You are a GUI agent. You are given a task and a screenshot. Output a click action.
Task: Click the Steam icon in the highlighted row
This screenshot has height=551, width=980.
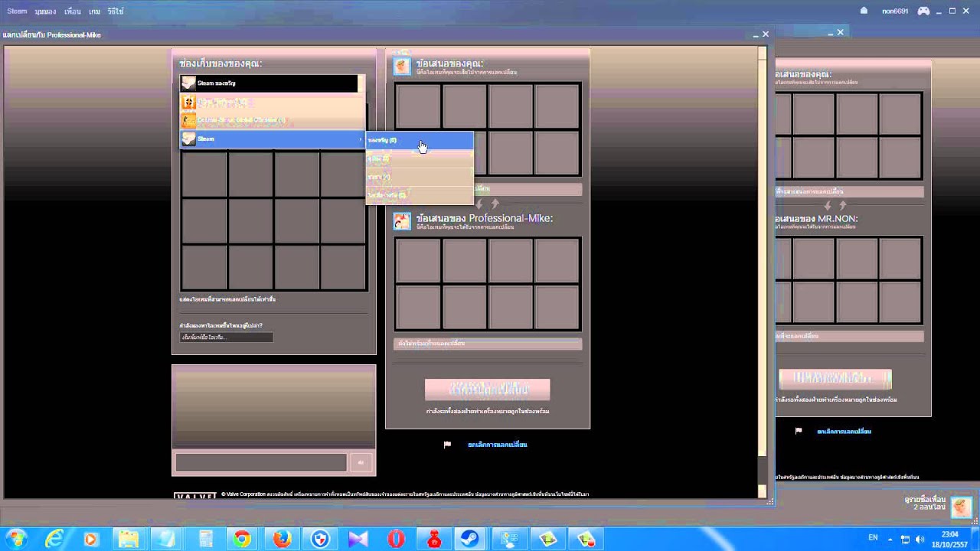click(188, 139)
